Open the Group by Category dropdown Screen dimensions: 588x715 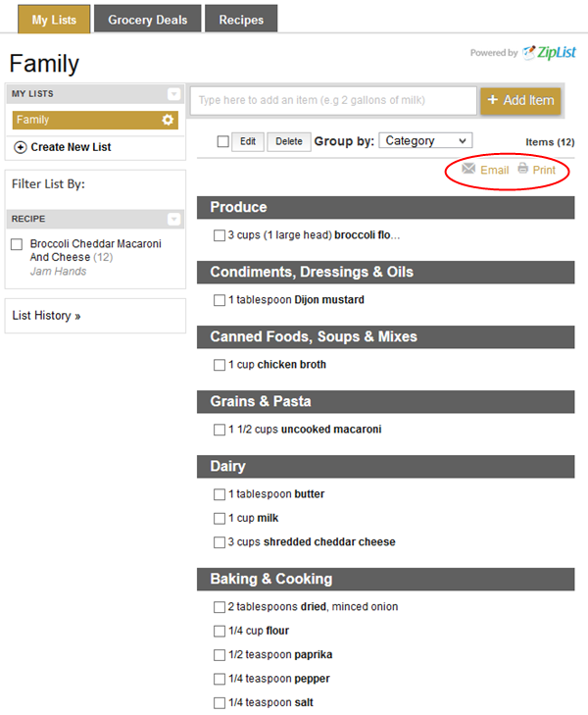pyautogui.click(x=425, y=140)
